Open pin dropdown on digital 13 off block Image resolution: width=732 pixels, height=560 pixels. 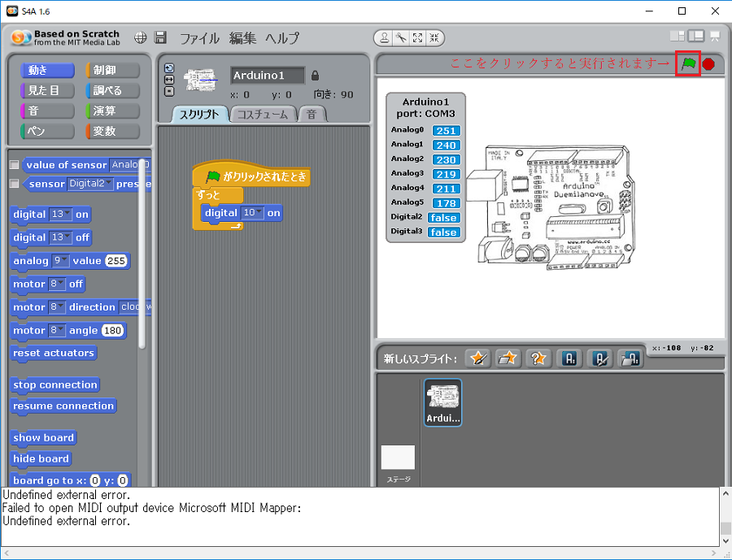coord(61,237)
